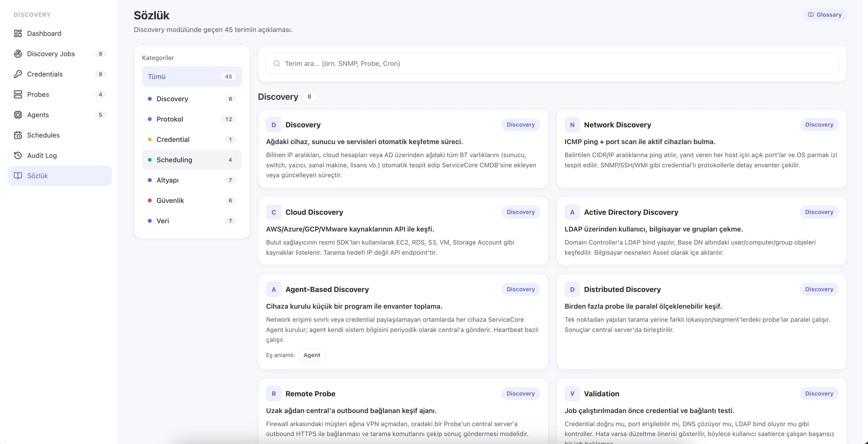Click Discovery tag on Remote Probe card
The height and width of the screenshot is (444, 868).
[521, 393]
